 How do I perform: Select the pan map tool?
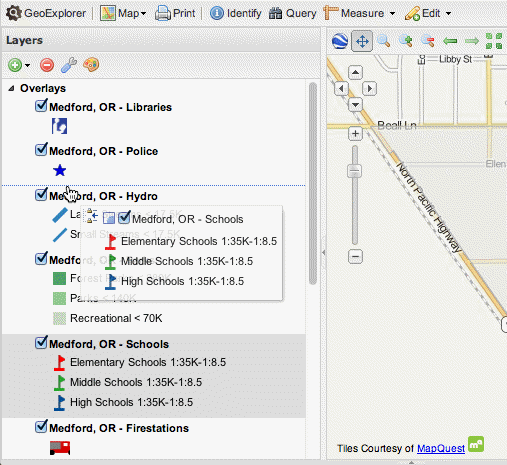pos(362,42)
